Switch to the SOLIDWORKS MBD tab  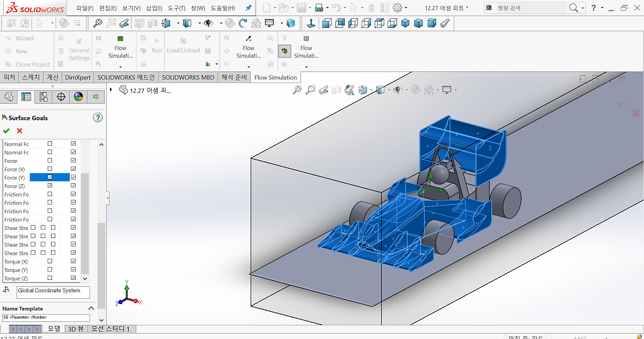point(188,77)
